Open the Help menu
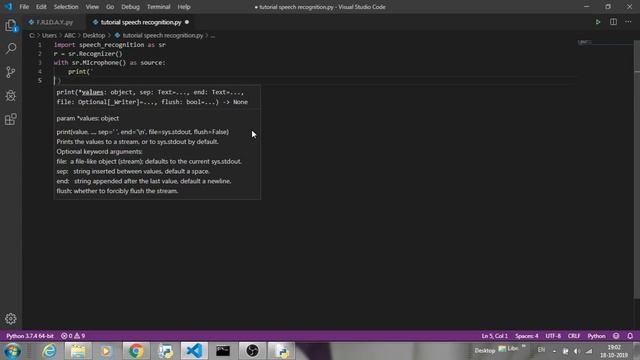640x360 pixels. [184, 7]
